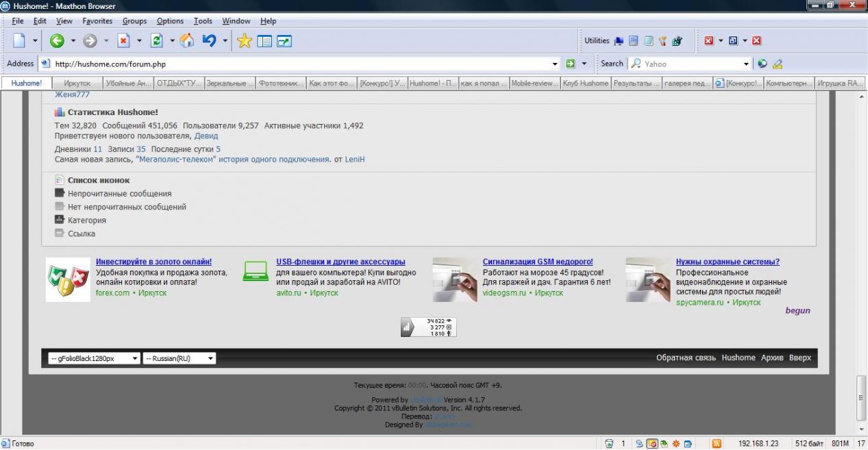868x450 pixels.
Task: Open Favorites with the yellow star
Action: 245,41
